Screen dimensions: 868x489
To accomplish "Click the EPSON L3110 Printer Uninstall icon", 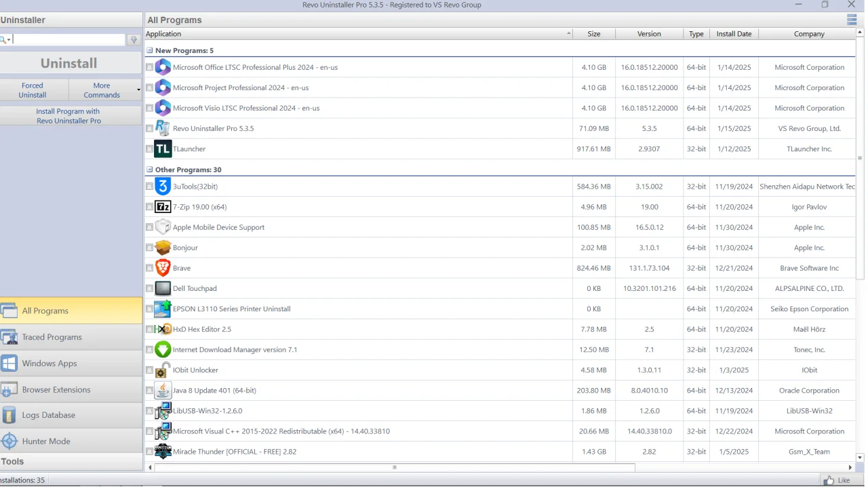I will click(163, 309).
